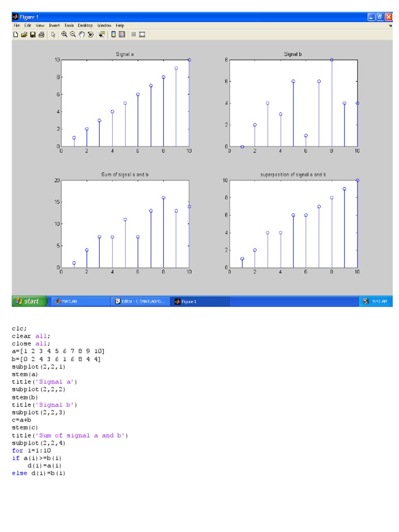Switch to the Editor taskbar button
The image size is (399, 532).
tap(141, 301)
